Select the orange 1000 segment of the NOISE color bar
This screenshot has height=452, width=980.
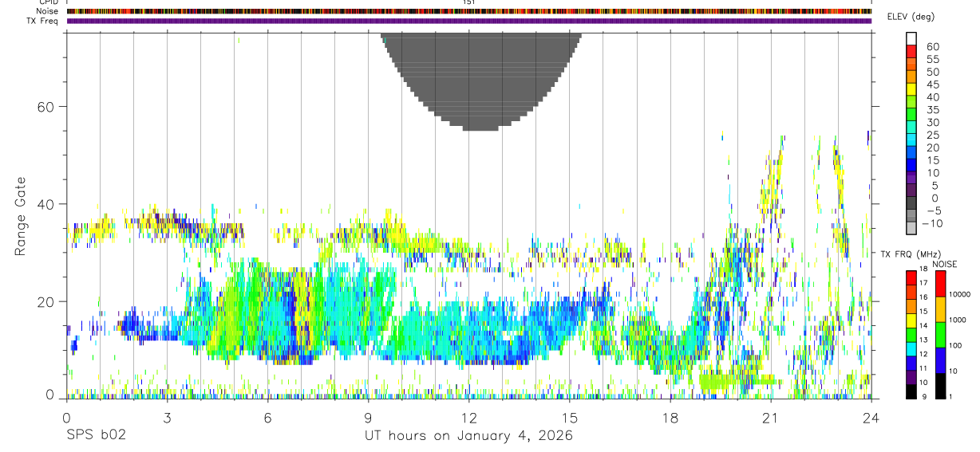point(940,309)
